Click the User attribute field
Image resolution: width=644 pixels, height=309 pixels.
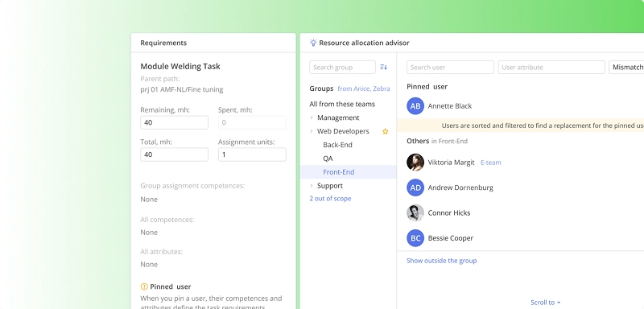[x=551, y=68]
